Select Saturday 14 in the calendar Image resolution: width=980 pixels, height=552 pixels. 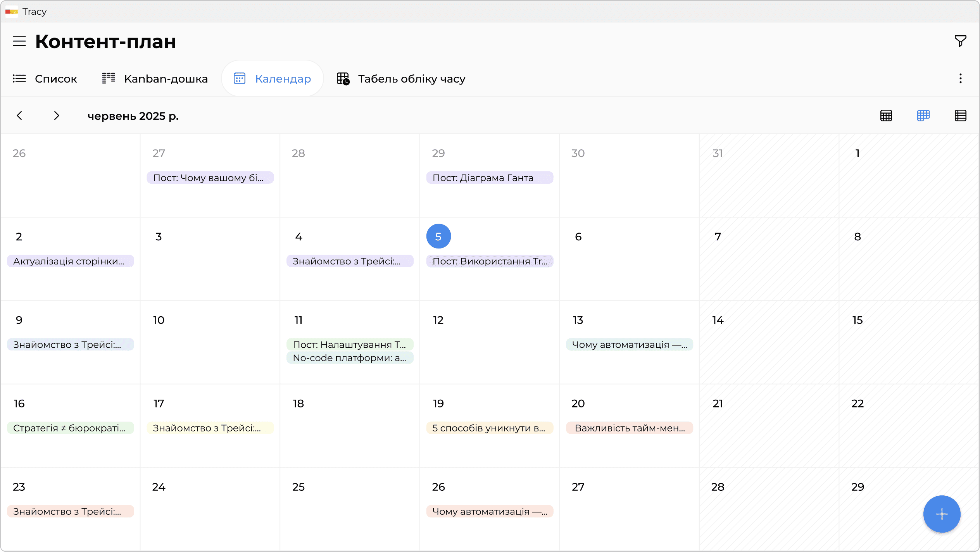tap(718, 320)
